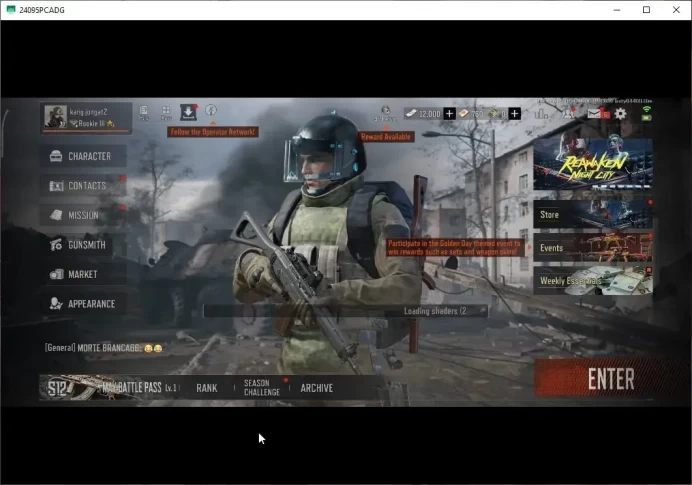This screenshot has height=485, width=692.
Task: Open the Archive tab
Action: pos(316,388)
